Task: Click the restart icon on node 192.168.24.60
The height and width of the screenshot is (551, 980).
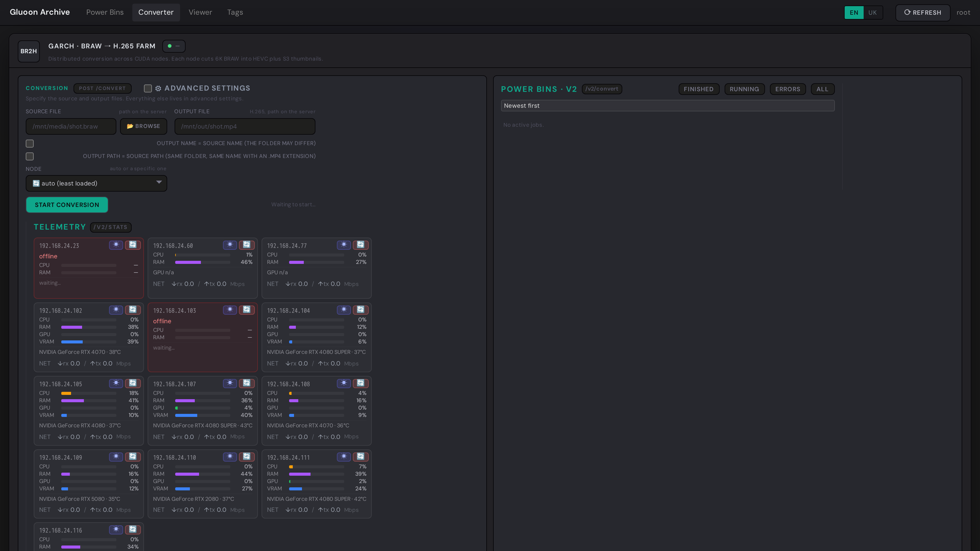Action: [x=247, y=245]
